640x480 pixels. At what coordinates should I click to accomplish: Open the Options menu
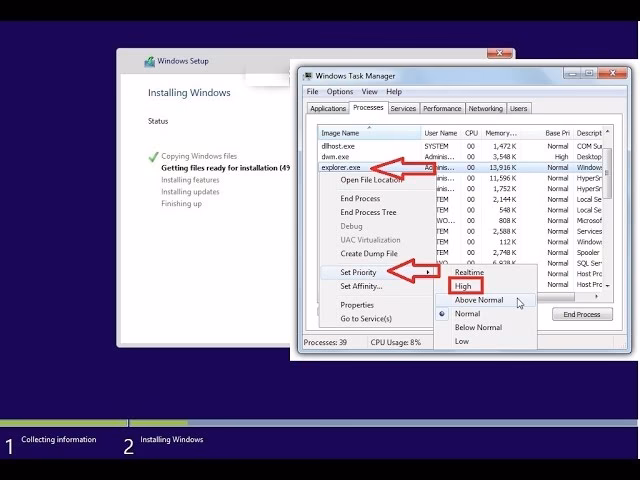click(x=340, y=92)
